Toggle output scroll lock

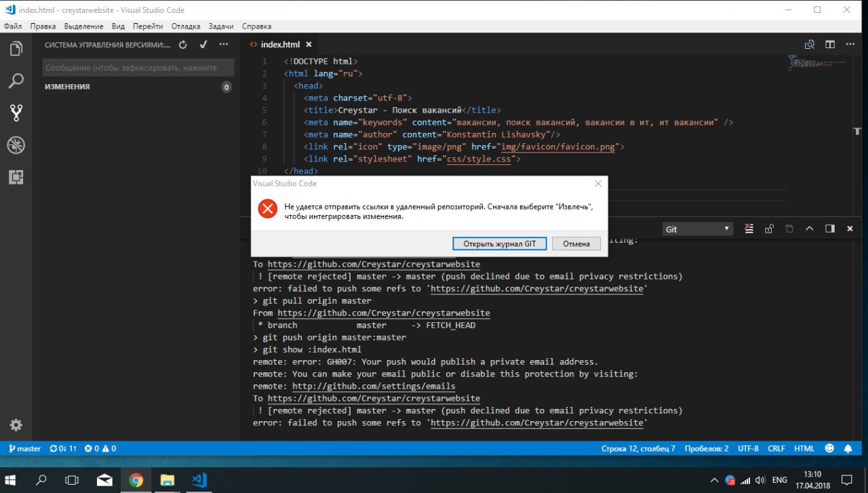(769, 229)
